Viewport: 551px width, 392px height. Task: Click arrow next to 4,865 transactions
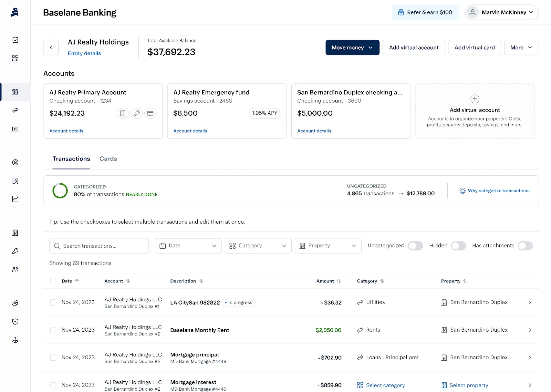401,194
